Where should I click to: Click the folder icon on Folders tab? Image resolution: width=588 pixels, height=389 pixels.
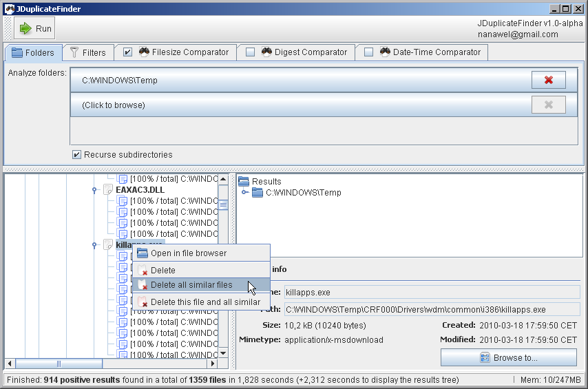tap(17, 52)
